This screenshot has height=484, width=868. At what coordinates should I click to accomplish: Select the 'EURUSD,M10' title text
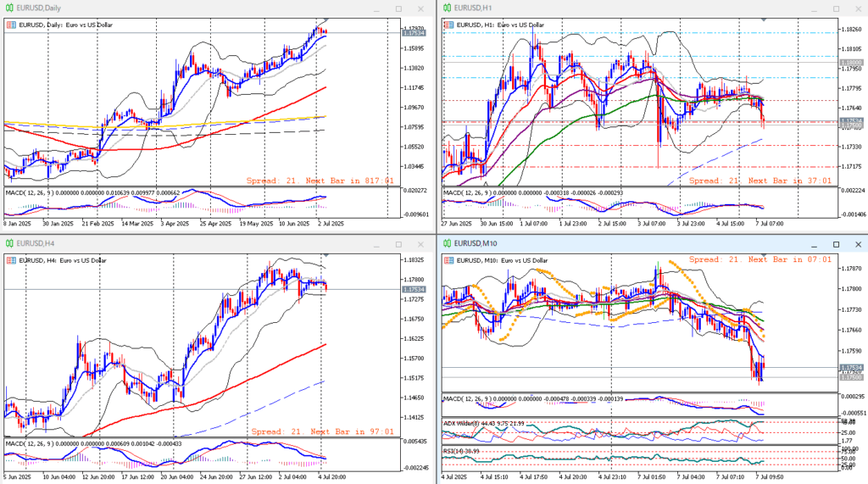pos(476,243)
